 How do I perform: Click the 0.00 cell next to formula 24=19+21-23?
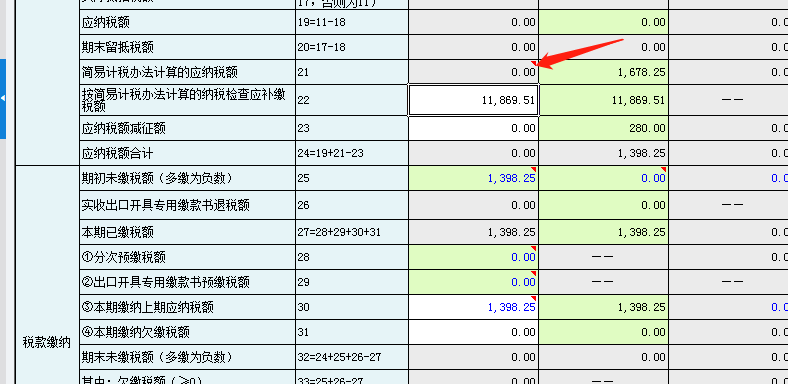click(x=473, y=153)
